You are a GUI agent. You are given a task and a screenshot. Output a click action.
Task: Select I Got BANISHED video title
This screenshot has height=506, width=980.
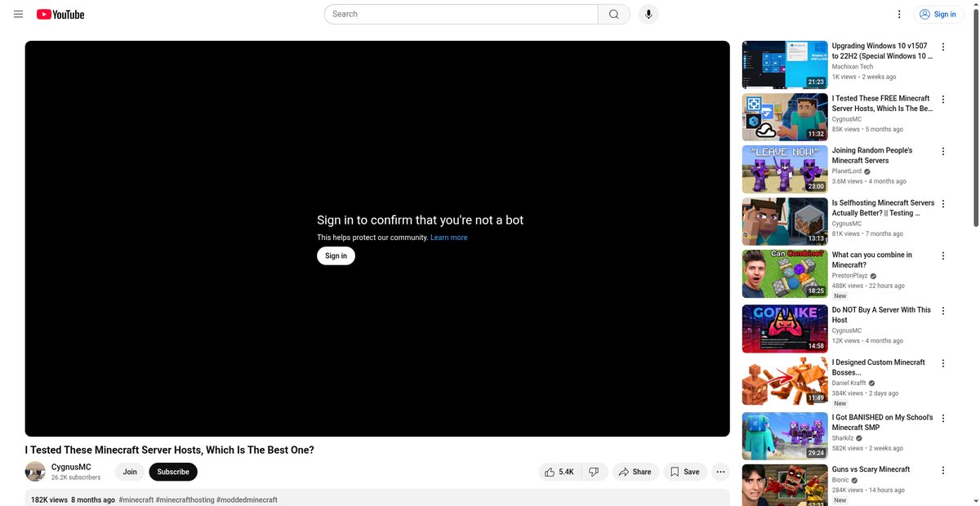(x=882, y=422)
